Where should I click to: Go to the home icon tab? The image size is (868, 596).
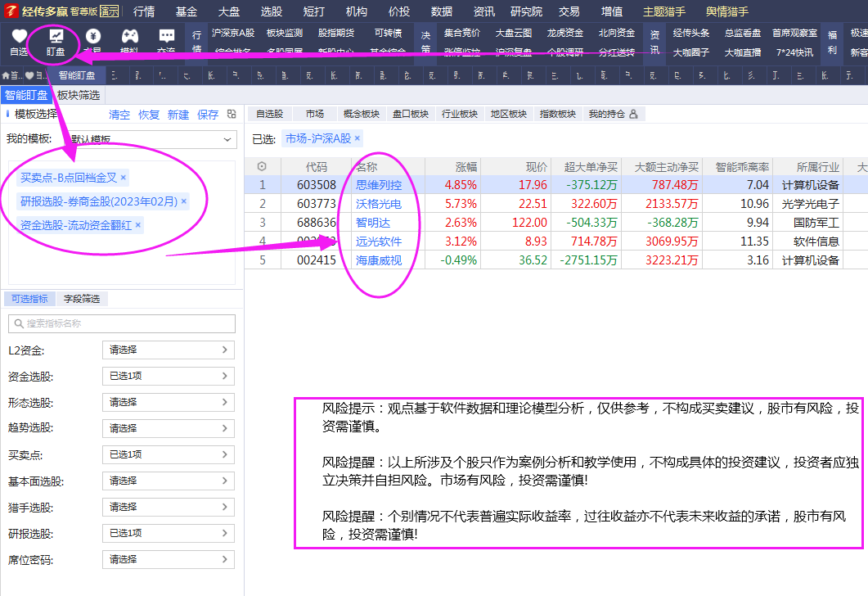(6, 75)
